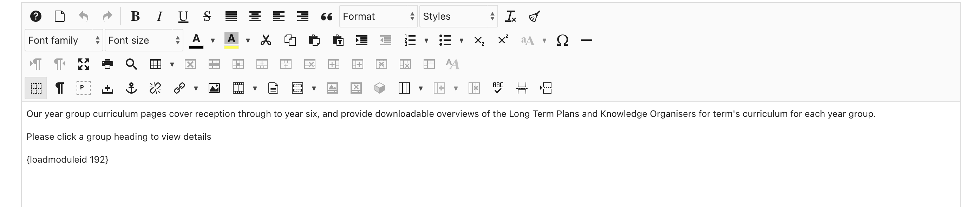
Task: Open the Insert image tool
Action: click(214, 88)
